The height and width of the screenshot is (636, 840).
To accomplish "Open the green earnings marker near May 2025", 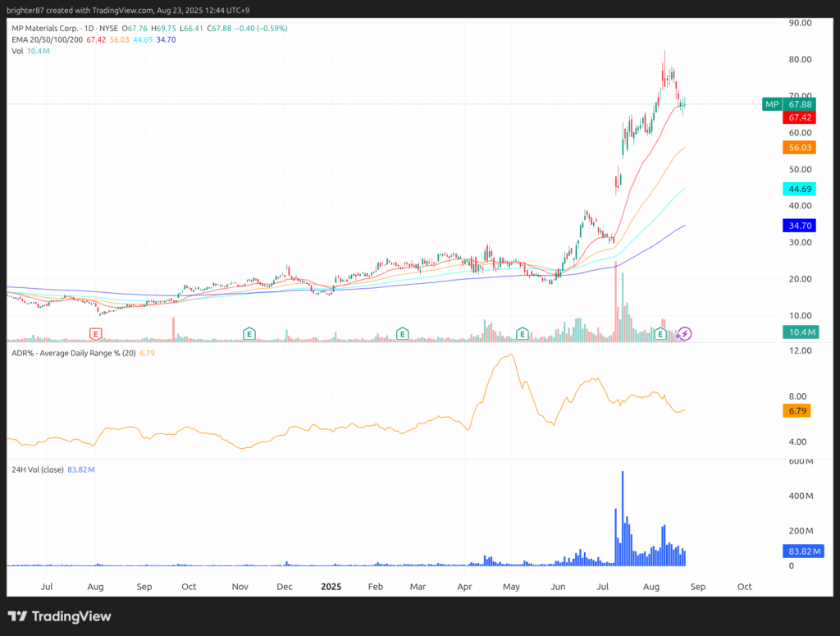I will pos(523,334).
